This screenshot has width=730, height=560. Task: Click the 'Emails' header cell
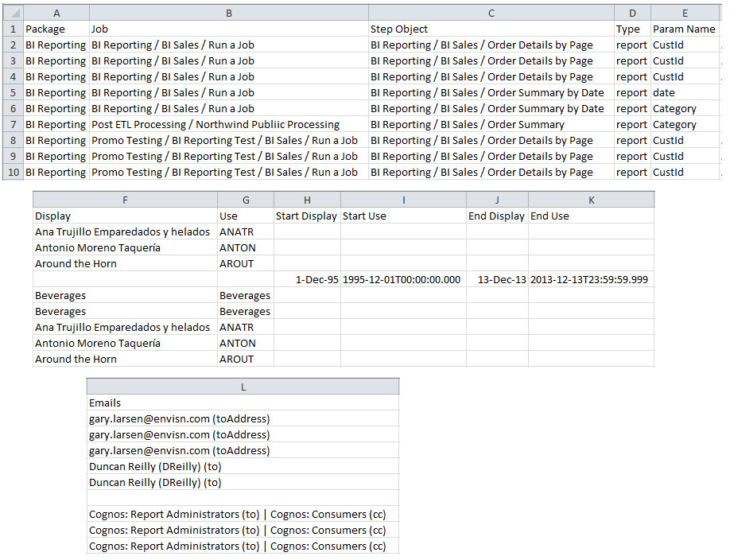(x=243, y=403)
